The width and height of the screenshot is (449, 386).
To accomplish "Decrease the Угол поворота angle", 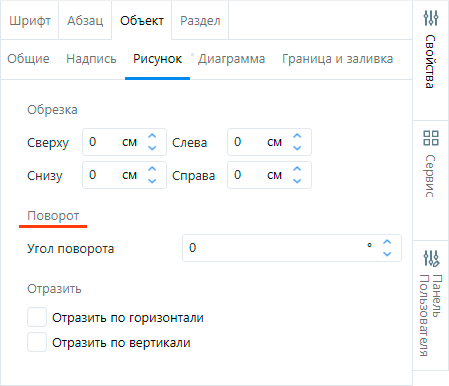I will [387, 254].
